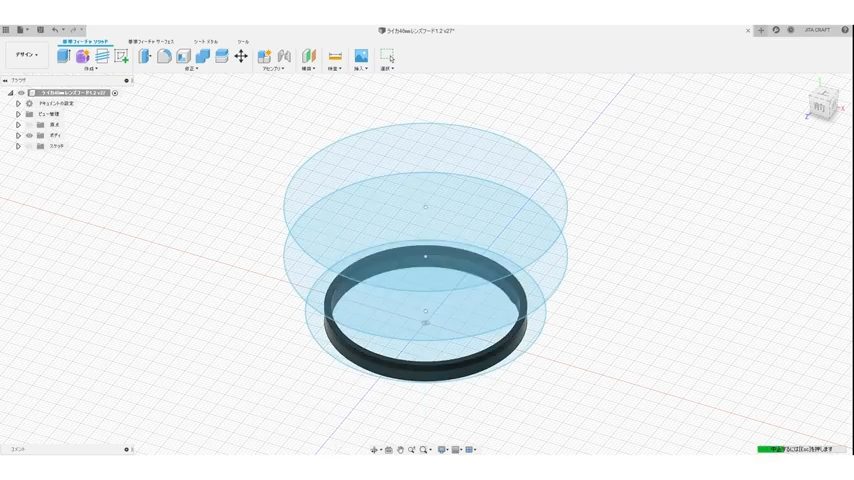Viewport: 854px width, 480px height.
Task: Expand the ドキュメントの設定 tree node
Action: 18,103
